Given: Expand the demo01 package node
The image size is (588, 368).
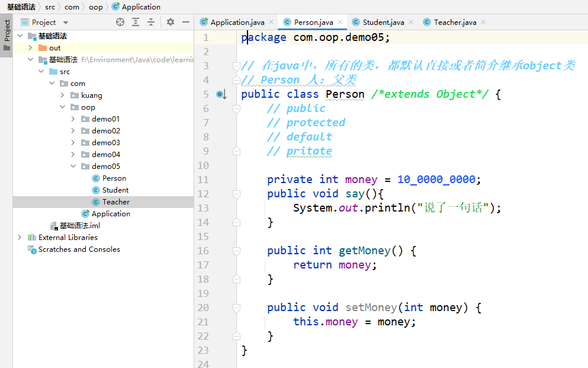Looking at the screenshot, I should pos(73,119).
